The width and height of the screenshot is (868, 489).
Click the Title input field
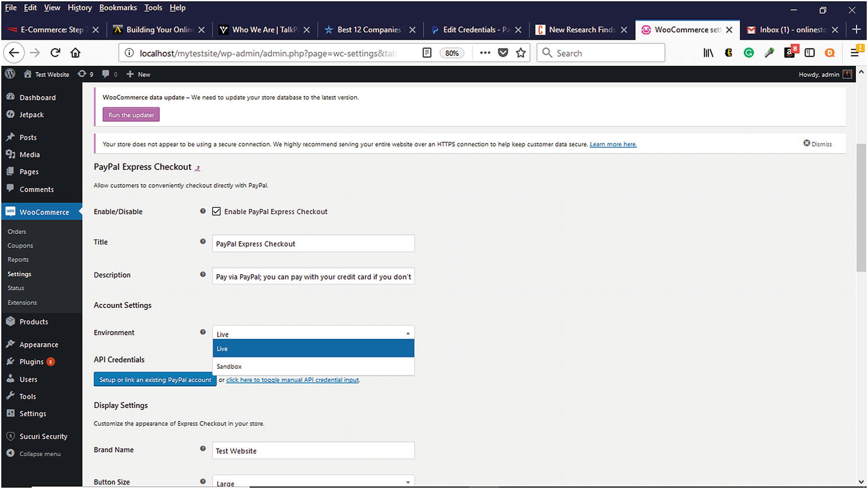click(x=313, y=243)
